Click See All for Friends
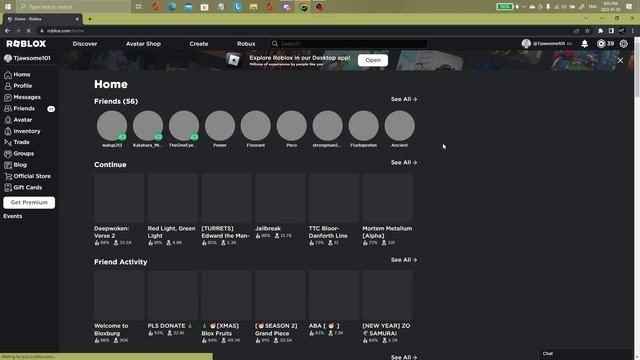This screenshot has width=640, height=360. coord(404,99)
